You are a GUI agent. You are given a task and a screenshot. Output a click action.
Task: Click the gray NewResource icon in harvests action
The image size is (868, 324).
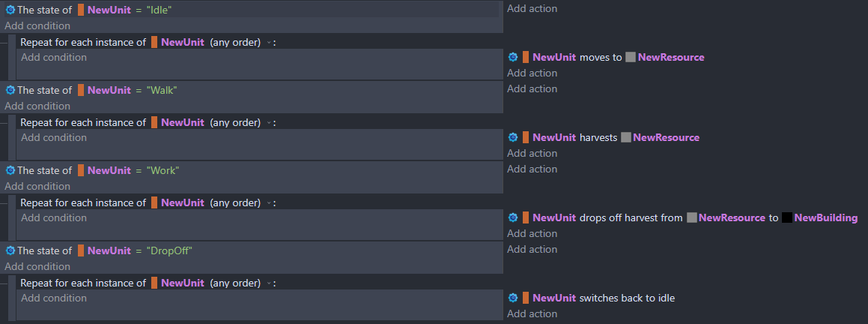626,137
